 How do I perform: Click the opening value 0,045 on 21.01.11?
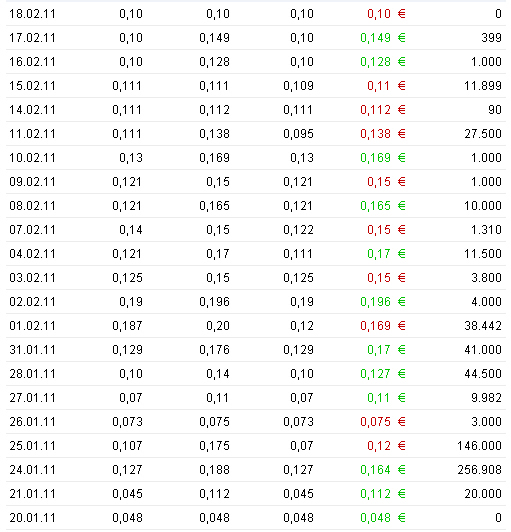[127, 494]
